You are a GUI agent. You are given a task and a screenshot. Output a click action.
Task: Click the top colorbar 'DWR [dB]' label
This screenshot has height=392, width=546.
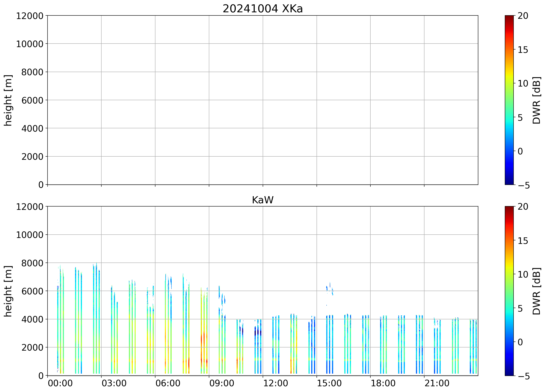537,100
